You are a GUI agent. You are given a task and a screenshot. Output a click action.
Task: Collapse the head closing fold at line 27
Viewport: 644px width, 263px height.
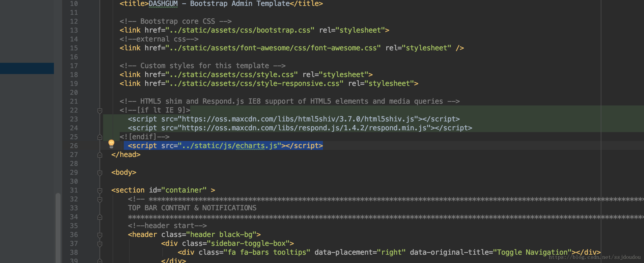pos(100,155)
